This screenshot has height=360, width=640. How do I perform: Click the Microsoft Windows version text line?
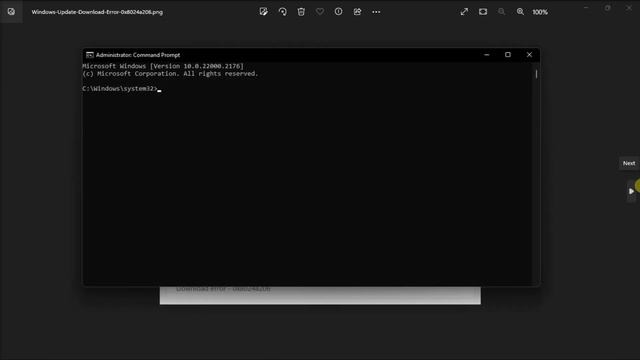pos(163,66)
